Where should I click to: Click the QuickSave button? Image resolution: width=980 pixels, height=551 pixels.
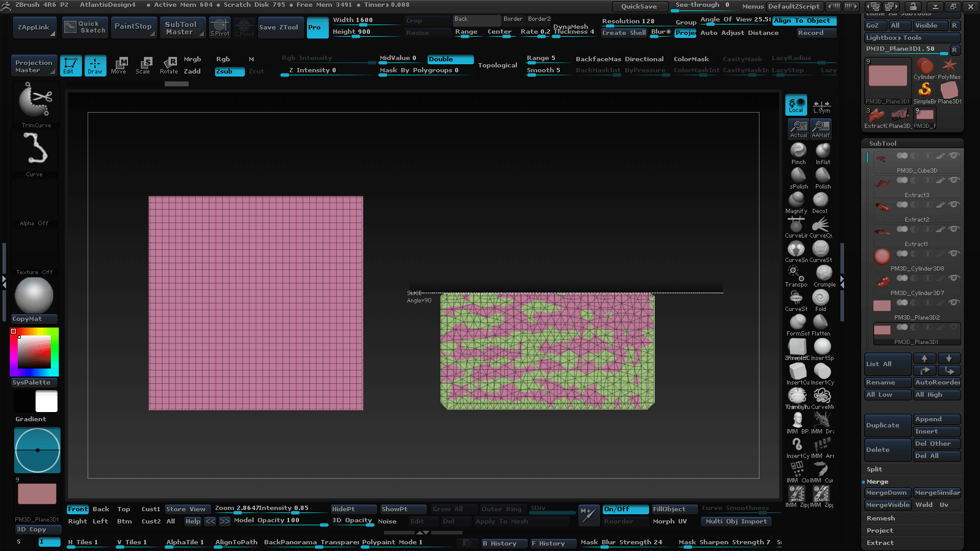[639, 6]
